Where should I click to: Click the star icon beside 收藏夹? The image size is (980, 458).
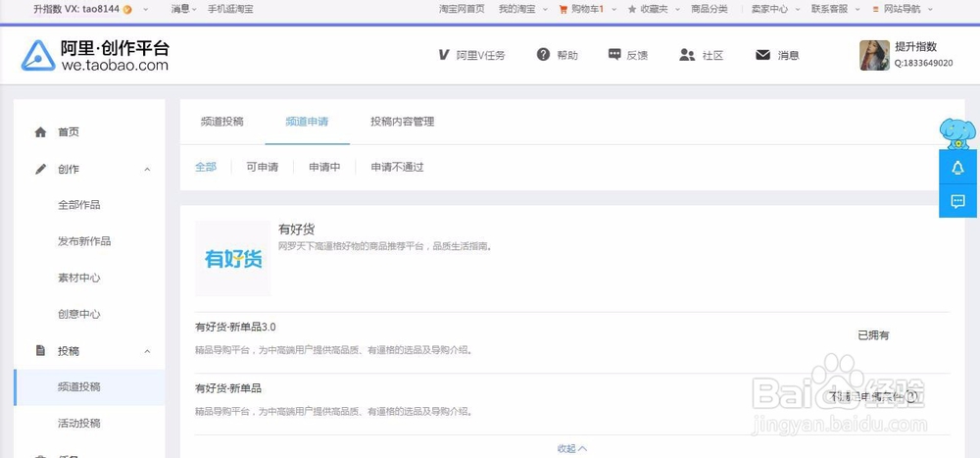click(632, 10)
